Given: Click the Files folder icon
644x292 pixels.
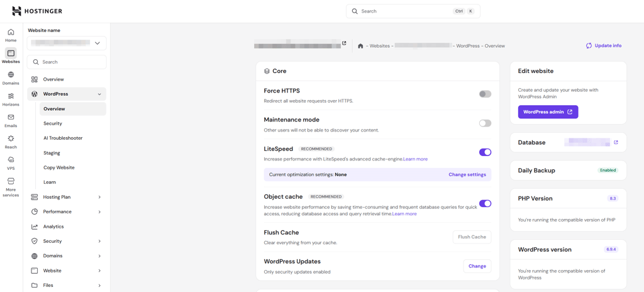Looking at the screenshot, I should (35, 286).
